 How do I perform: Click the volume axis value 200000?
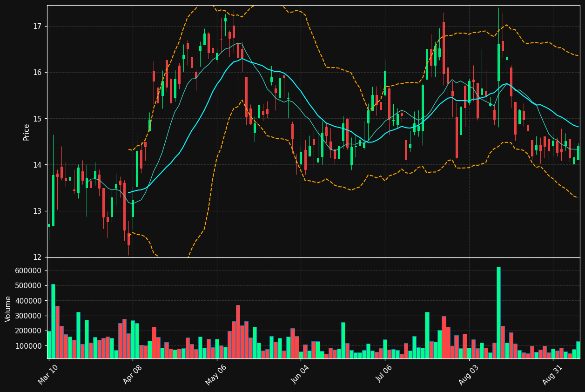point(28,331)
